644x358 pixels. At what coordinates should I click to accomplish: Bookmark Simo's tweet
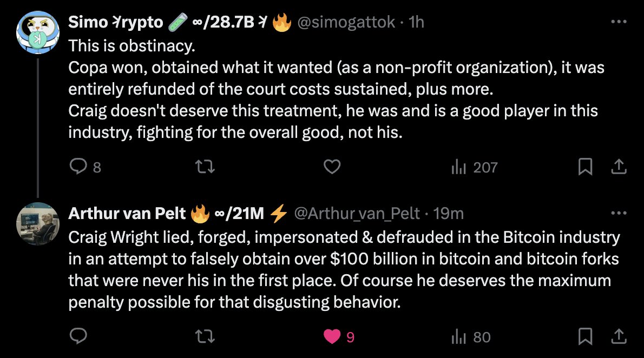pos(585,167)
